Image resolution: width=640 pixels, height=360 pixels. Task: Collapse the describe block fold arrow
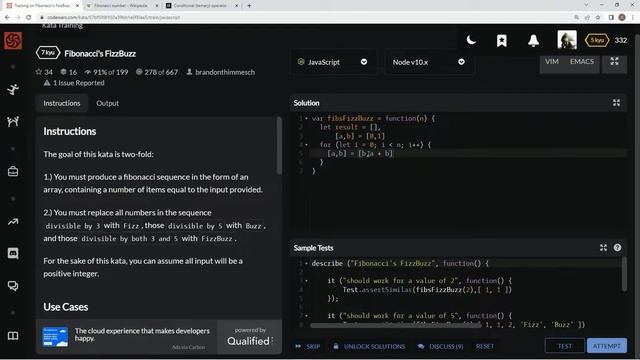click(x=307, y=263)
